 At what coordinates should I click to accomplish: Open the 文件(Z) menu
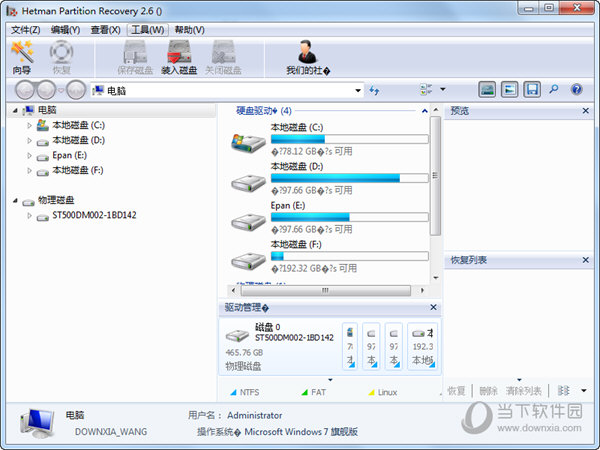point(26,30)
